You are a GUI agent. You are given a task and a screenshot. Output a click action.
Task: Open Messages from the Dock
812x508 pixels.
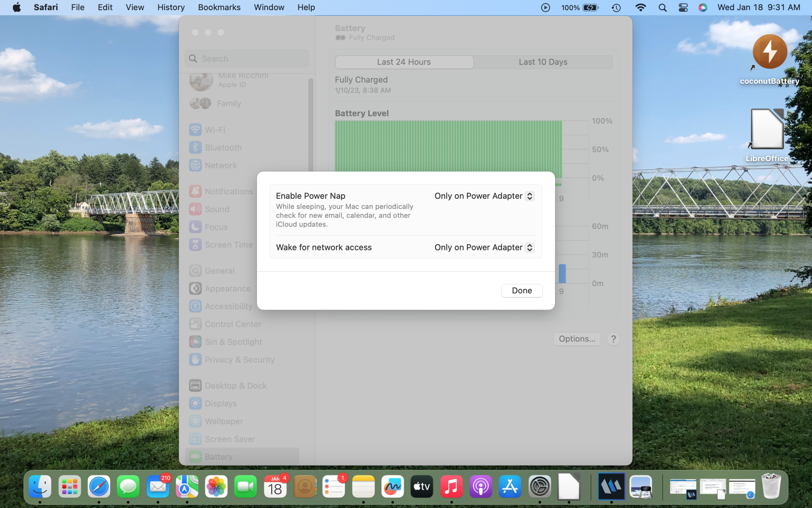[x=128, y=486]
